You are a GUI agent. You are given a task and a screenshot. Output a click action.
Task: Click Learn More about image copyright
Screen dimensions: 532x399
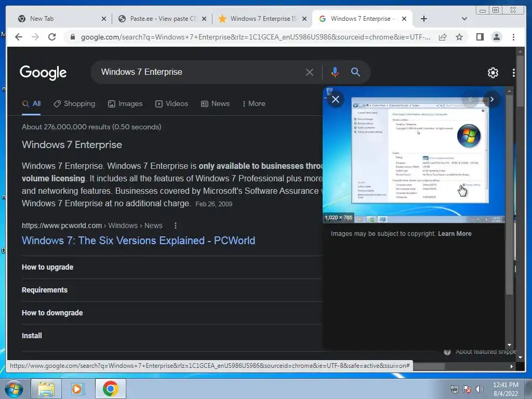pyautogui.click(x=455, y=234)
